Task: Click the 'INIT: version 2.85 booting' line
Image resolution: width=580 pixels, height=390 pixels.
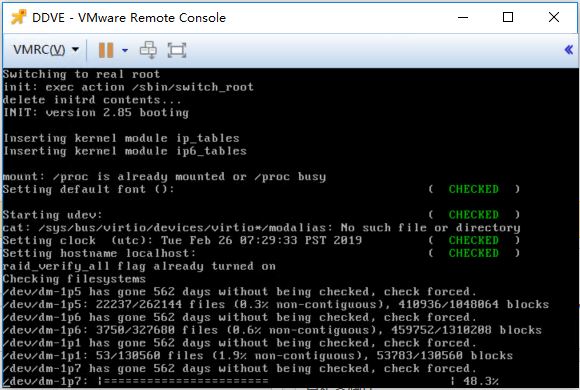Action: coord(96,112)
